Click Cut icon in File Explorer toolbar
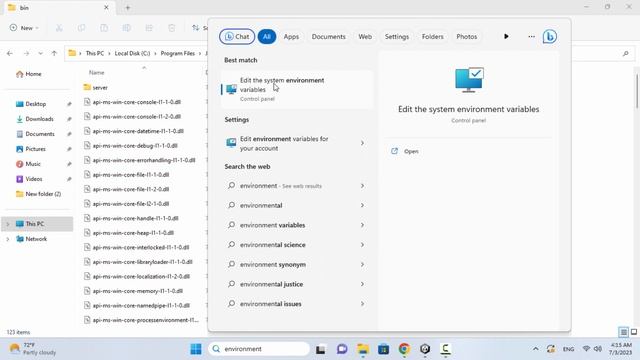The image size is (640, 360). 59,28
